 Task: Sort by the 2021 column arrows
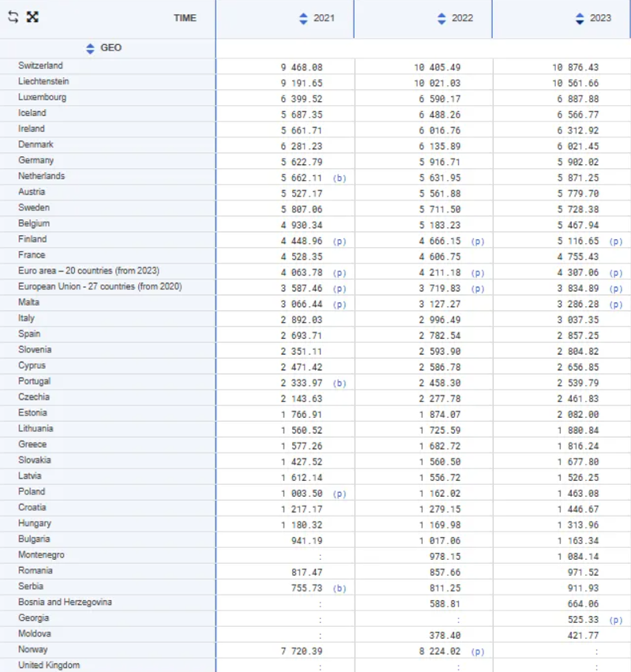pos(304,18)
